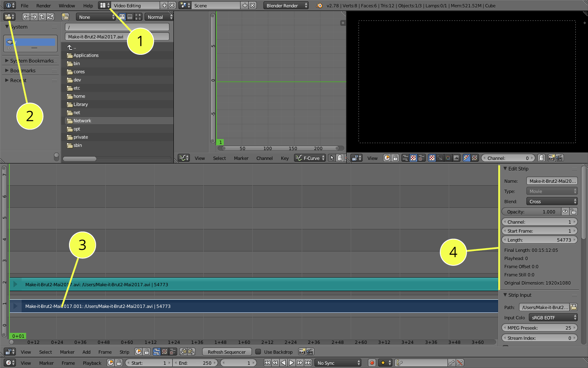Open the Normal display size dropdown
The width and height of the screenshot is (588, 368).
pyautogui.click(x=159, y=17)
